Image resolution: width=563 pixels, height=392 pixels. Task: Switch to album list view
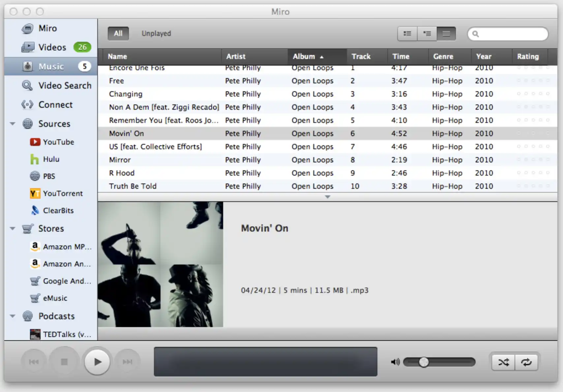coord(427,34)
